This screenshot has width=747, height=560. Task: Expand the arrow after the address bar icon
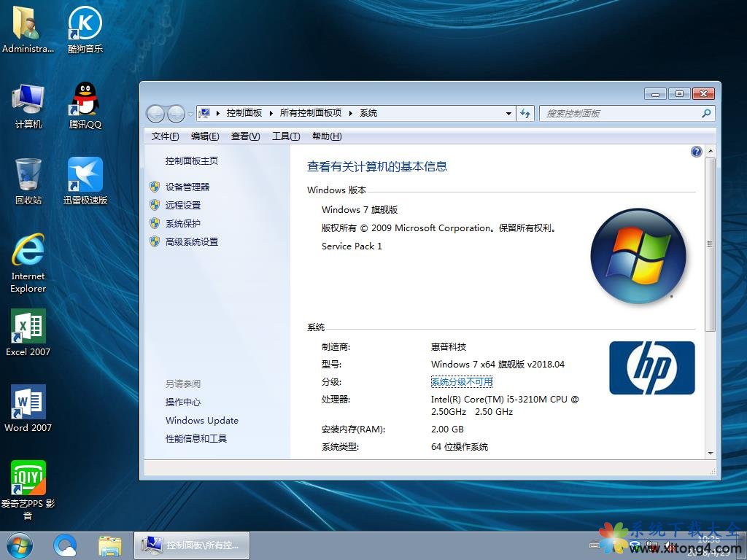pos(217,113)
